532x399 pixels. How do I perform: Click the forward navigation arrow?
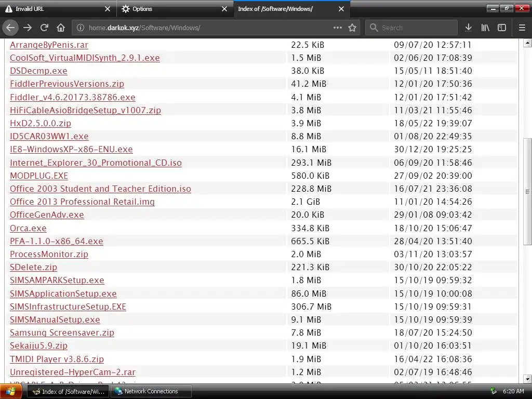coord(28,28)
